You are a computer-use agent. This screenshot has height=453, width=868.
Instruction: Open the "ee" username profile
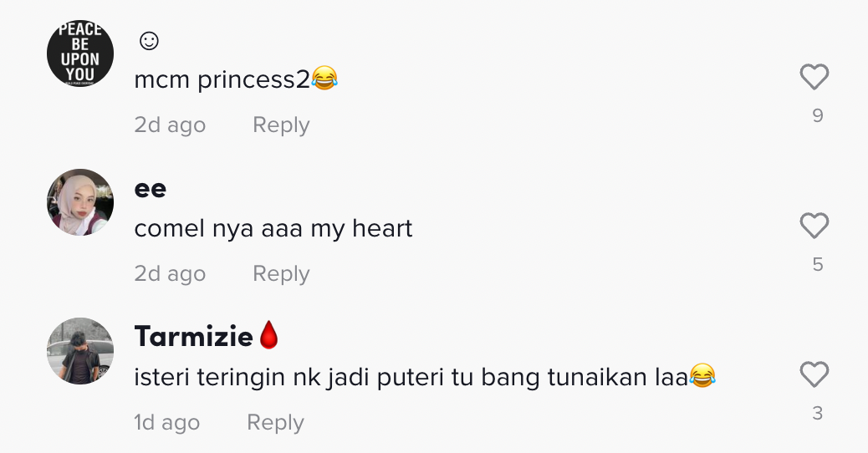pyautogui.click(x=151, y=189)
